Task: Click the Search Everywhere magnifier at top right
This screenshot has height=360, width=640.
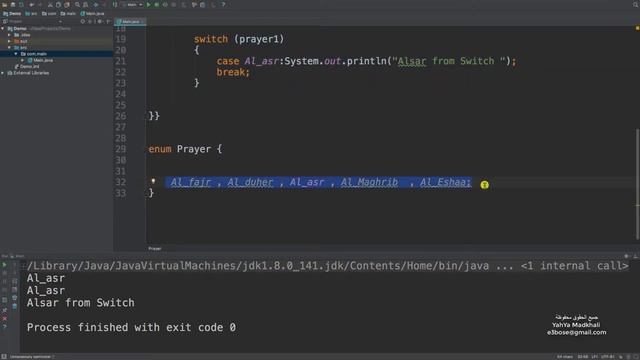Action: (x=636, y=4)
